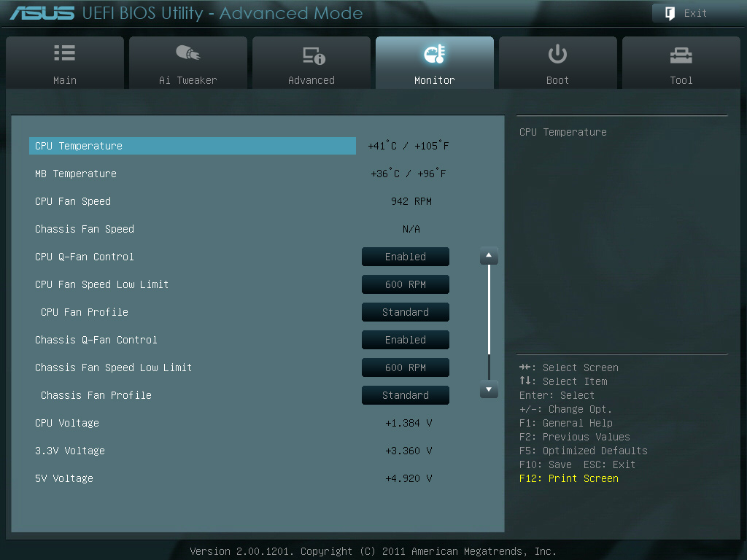Click the Monitor thermometer gauge icon
The width and height of the screenshot is (747, 560).
434,55
